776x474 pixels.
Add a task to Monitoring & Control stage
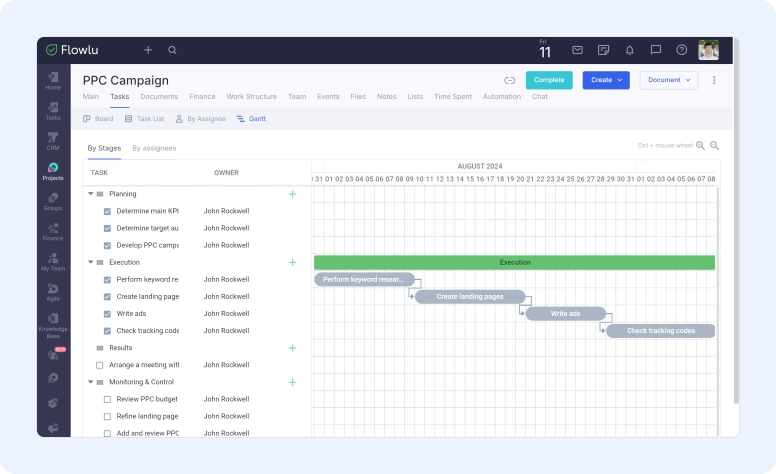pos(292,382)
